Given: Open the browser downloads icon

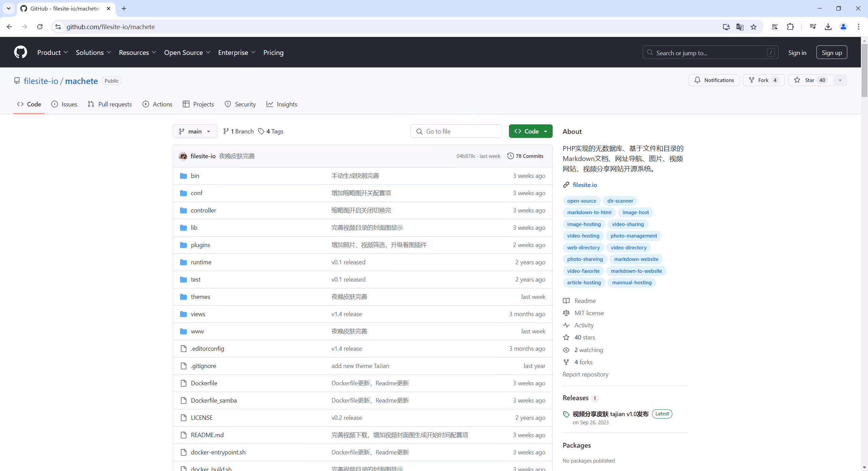Looking at the screenshot, I should [x=828, y=27].
